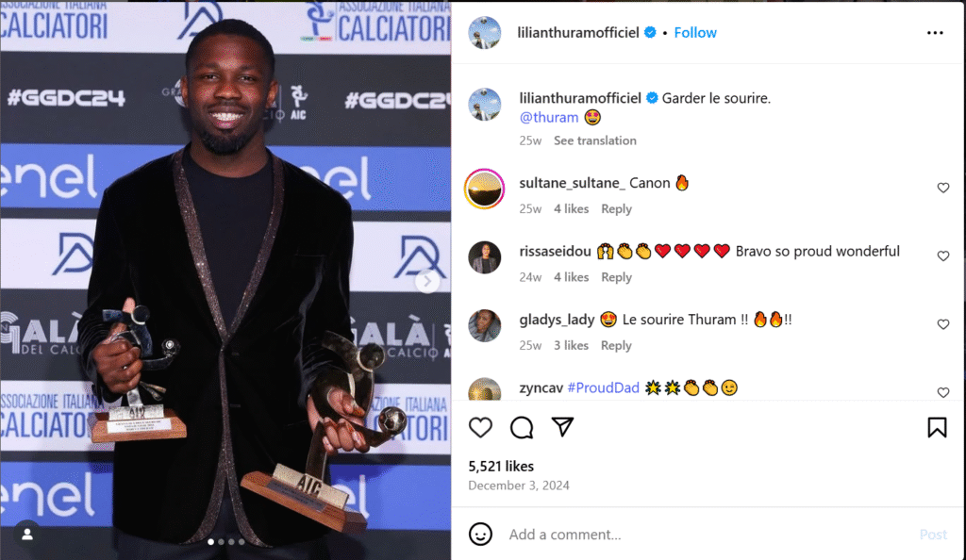Show tagged people icon on photo
This screenshot has width=966, height=560.
click(x=27, y=535)
